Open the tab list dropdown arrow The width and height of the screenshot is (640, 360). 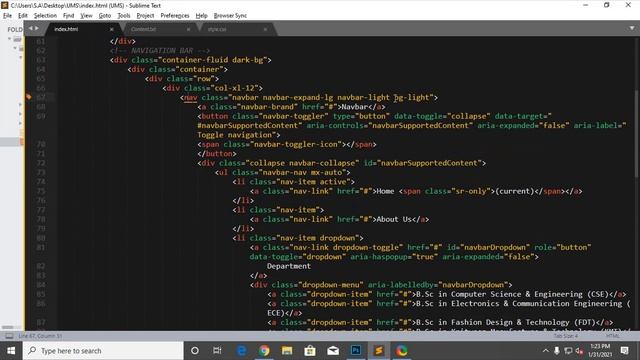click(x=632, y=28)
